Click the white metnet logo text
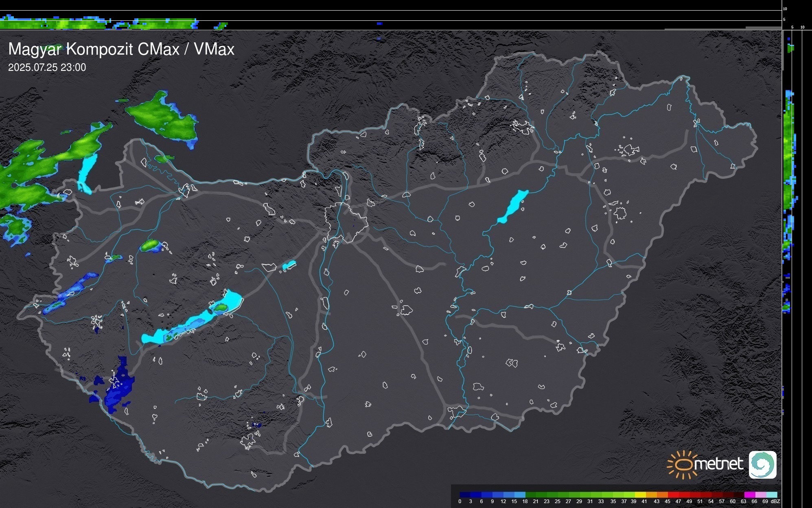Image resolution: width=812 pixels, height=508 pixels. [x=718, y=464]
